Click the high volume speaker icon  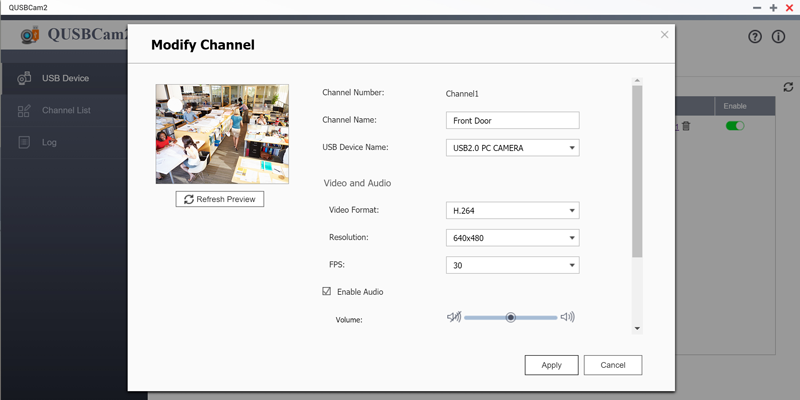pyautogui.click(x=568, y=317)
